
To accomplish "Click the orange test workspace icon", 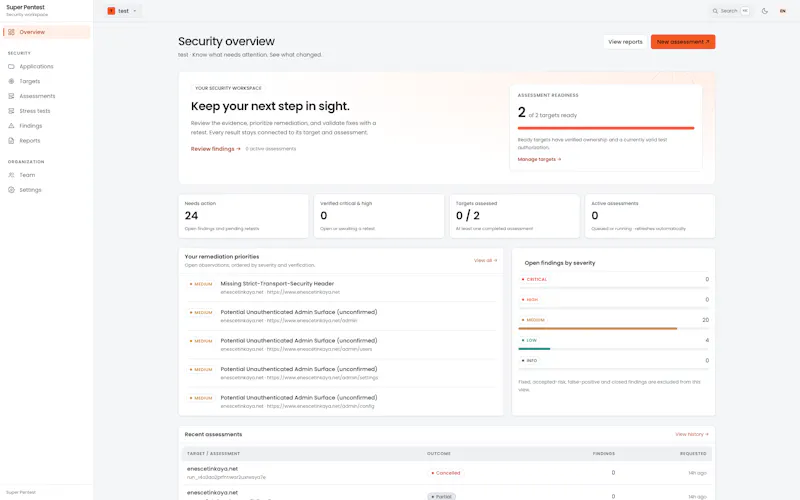I will coord(111,11).
